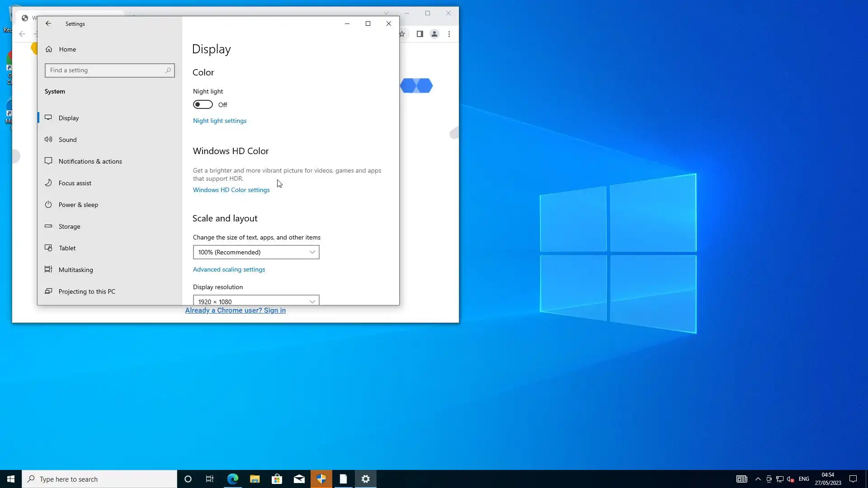The height and width of the screenshot is (488, 868).
Task: Open Advanced scaling settings link
Action: 229,269
